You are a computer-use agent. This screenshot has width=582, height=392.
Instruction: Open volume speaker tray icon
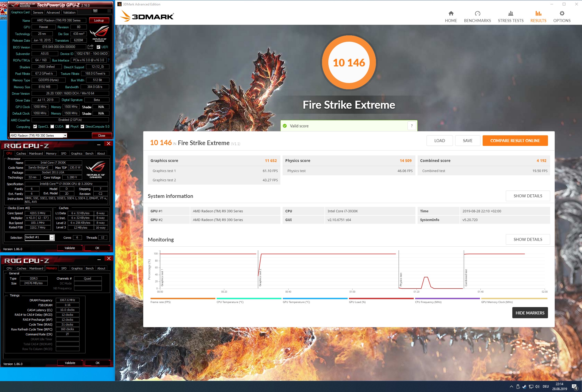(x=537, y=387)
